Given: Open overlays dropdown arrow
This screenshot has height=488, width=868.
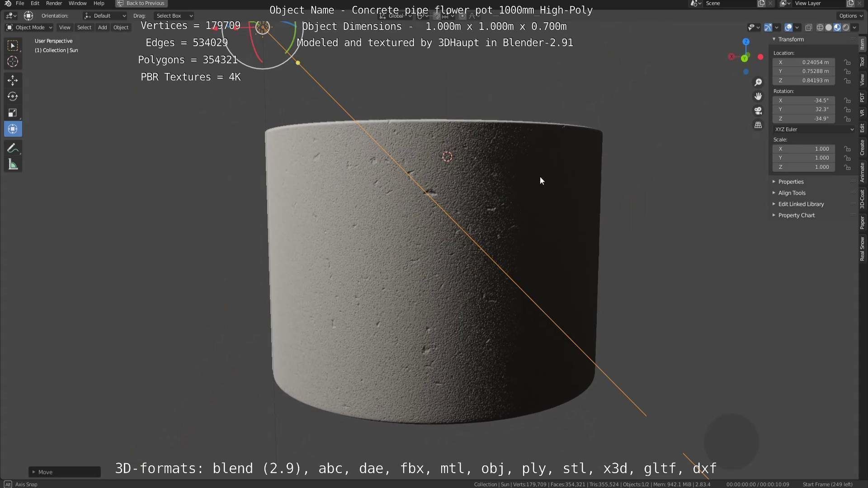Looking at the screenshot, I should (x=797, y=28).
